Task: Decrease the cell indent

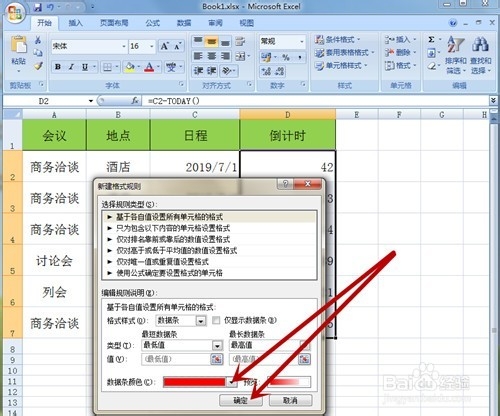Action: (x=199, y=71)
